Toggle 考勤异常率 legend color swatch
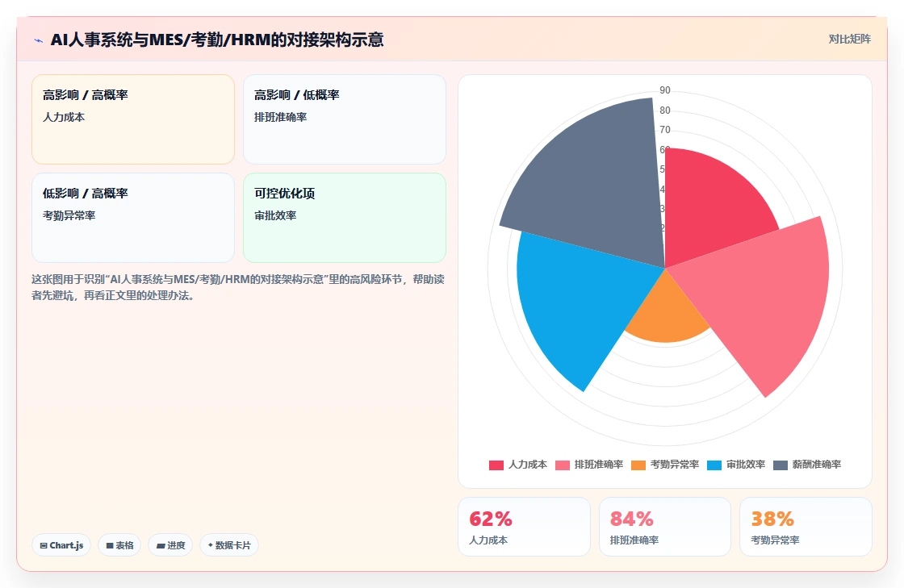904x588 pixels. coord(638,465)
